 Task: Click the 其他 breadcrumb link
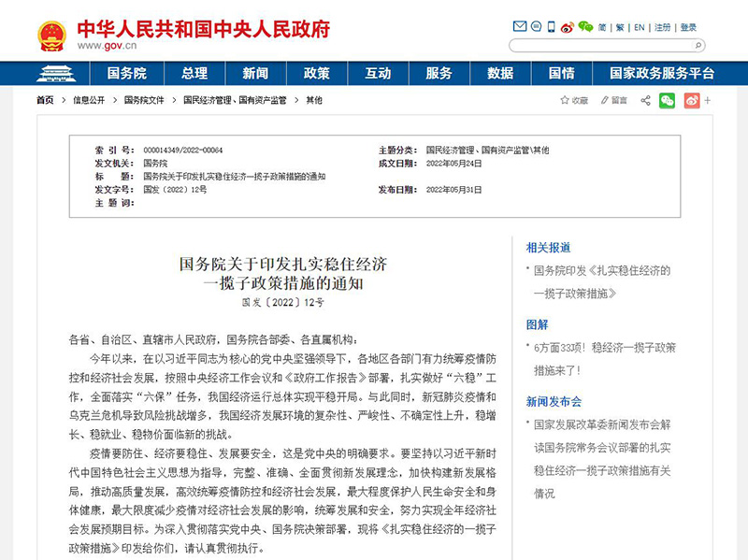click(314, 100)
